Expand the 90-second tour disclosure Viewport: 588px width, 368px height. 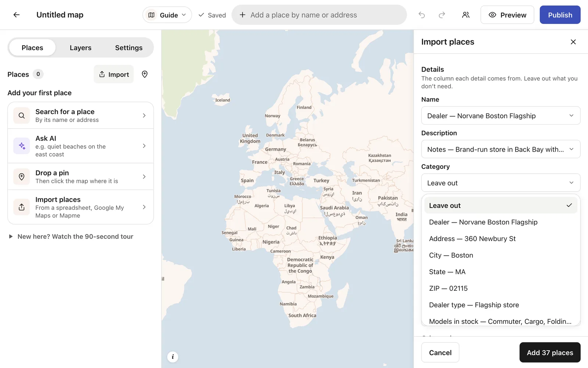[x=71, y=237]
